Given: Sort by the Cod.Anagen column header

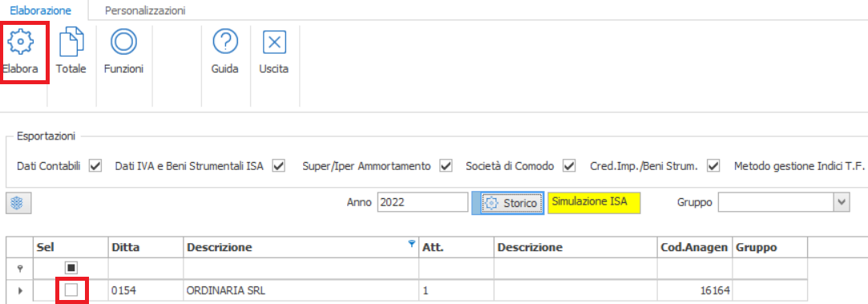Looking at the screenshot, I should tap(695, 248).
